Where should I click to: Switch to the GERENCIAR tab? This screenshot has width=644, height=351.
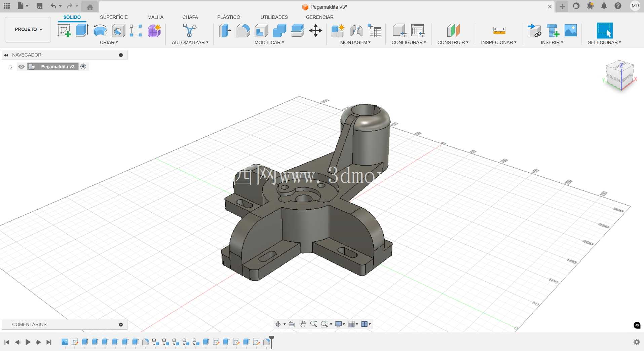tap(320, 17)
